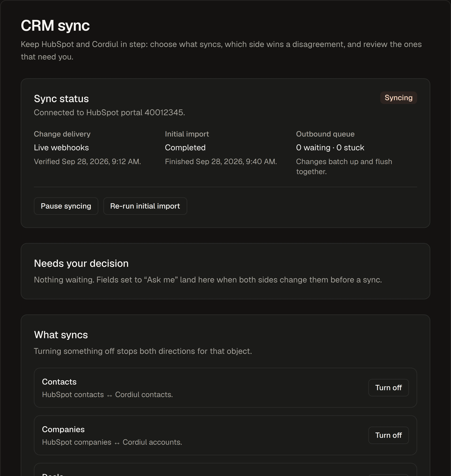Click Re-run initial import
This screenshot has height=476, width=451.
(x=145, y=206)
